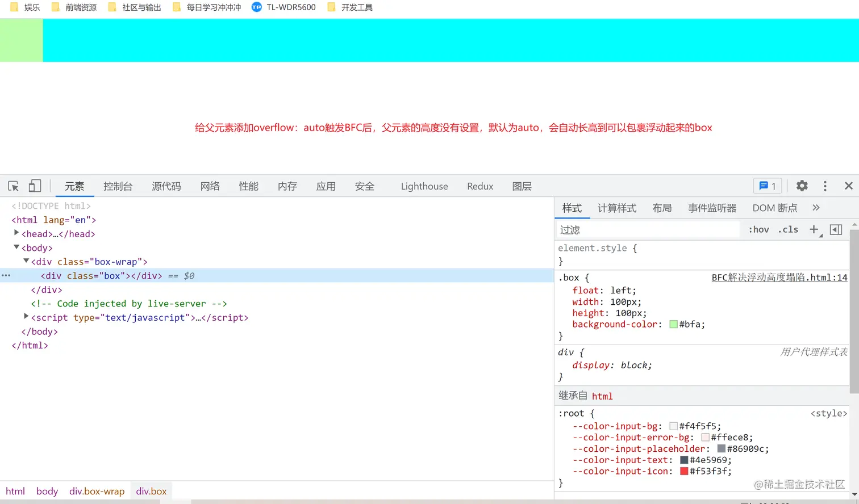Click the 过滤 styles filter field

pyautogui.click(x=648, y=230)
